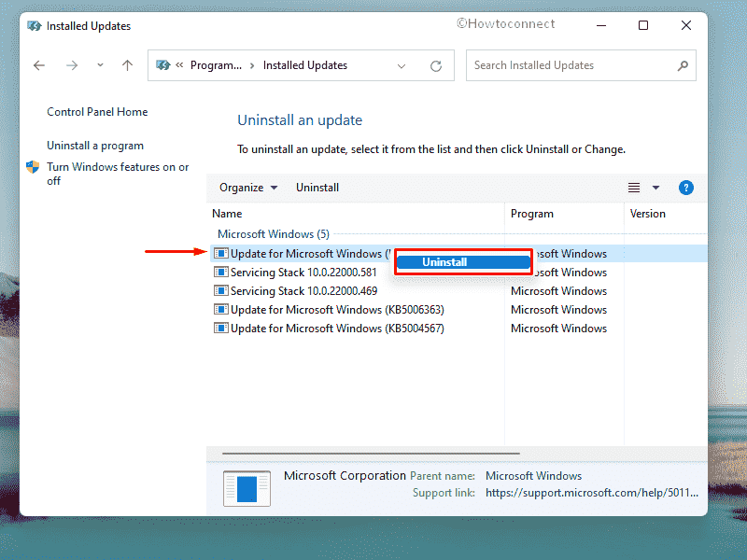The image size is (747, 560).
Task: Click the horizontal scrollbar under the list
Action: [x=371, y=454]
